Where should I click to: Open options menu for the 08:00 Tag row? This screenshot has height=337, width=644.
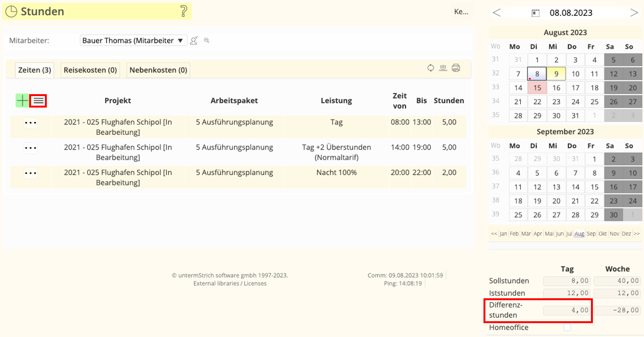click(x=31, y=123)
